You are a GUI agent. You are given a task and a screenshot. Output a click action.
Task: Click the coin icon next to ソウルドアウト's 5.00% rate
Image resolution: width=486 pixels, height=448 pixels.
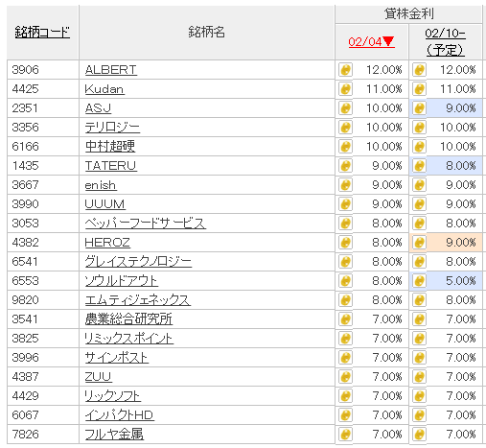419,281
